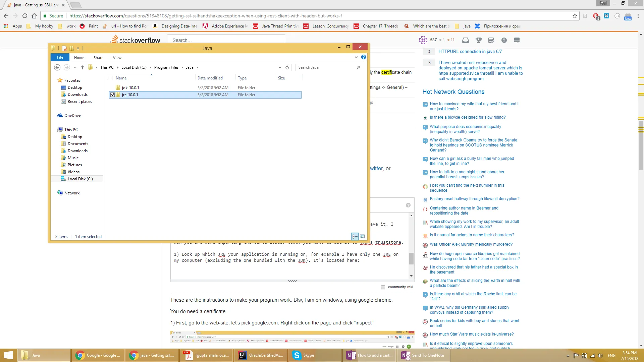Refresh the Java folder view
This screenshot has height=362, width=644.
click(x=287, y=67)
